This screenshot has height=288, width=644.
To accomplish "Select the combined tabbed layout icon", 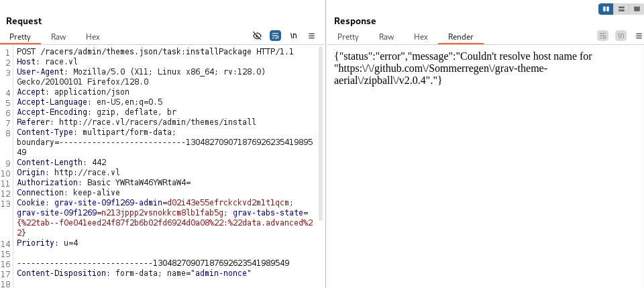I will [x=637, y=9].
